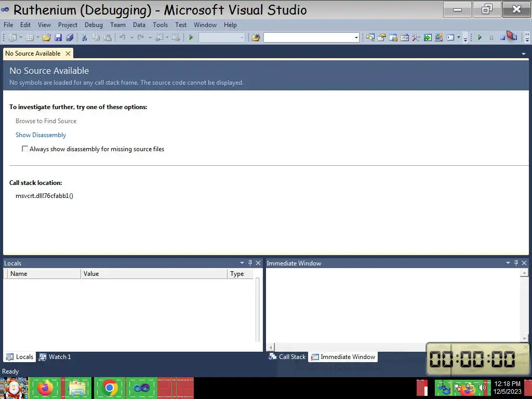Click the Redo arrow icon

pyautogui.click(x=140, y=37)
